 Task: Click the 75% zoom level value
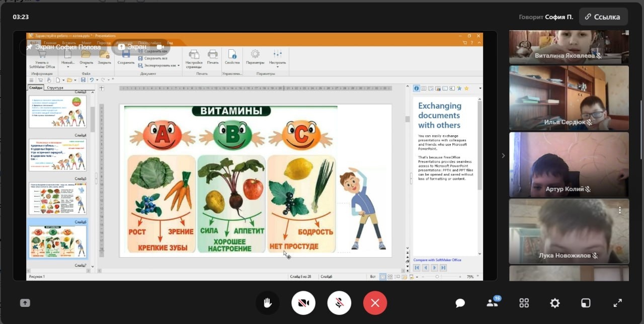tap(470, 277)
